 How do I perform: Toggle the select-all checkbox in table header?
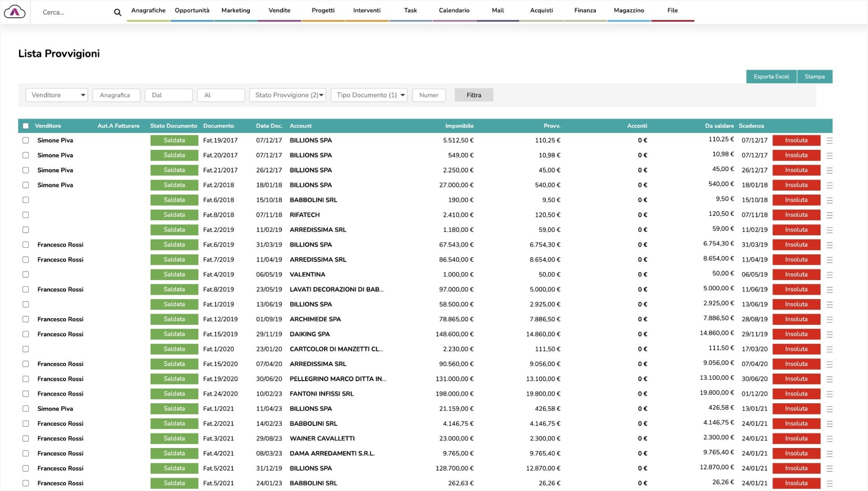(x=26, y=126)
